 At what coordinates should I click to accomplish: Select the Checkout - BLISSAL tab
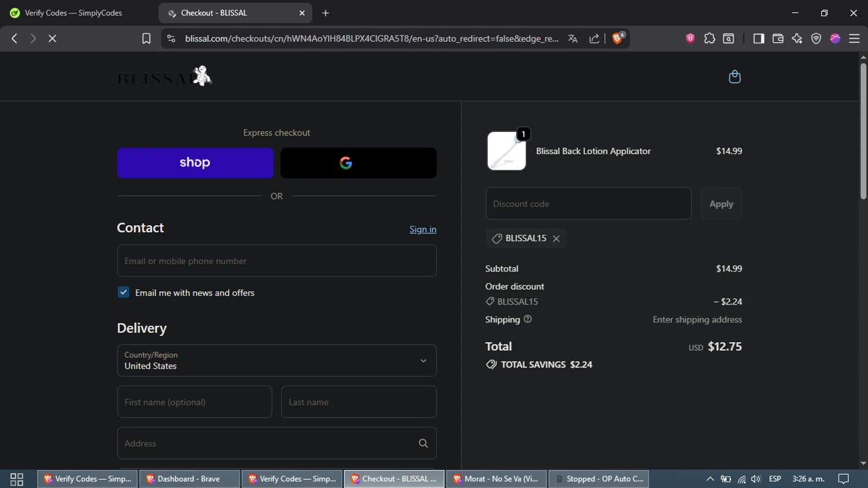(x=236, y=13)
